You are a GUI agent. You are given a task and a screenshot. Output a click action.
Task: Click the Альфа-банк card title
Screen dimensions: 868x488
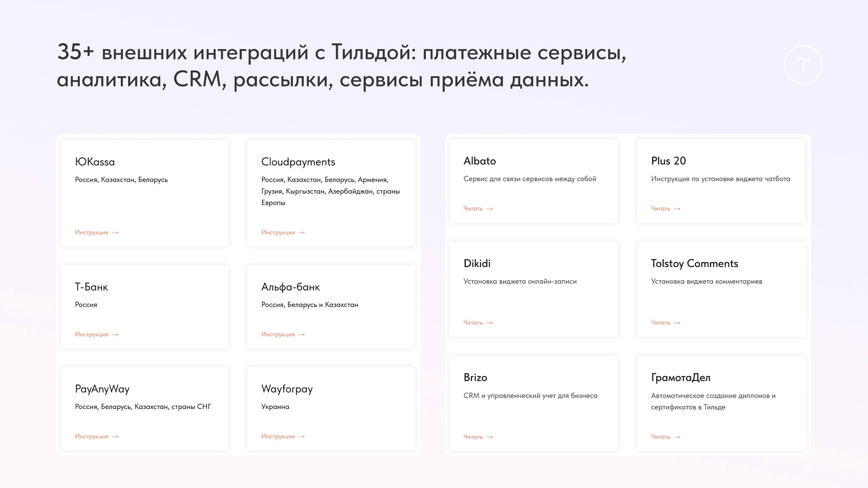(291, 287)
